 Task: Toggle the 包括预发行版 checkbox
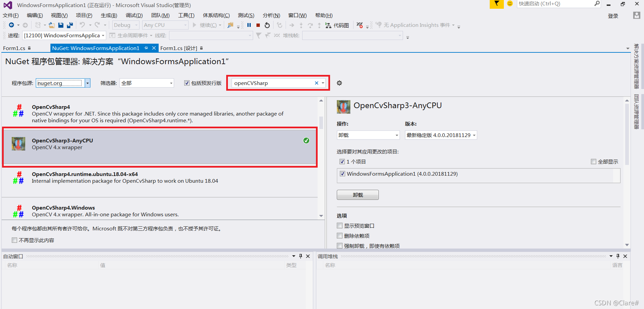[187, 83]
